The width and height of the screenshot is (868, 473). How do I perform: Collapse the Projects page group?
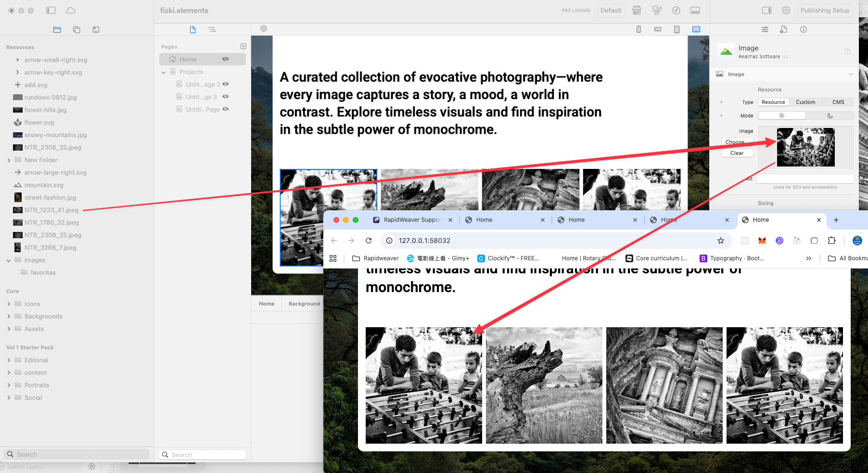coord(164,72)
